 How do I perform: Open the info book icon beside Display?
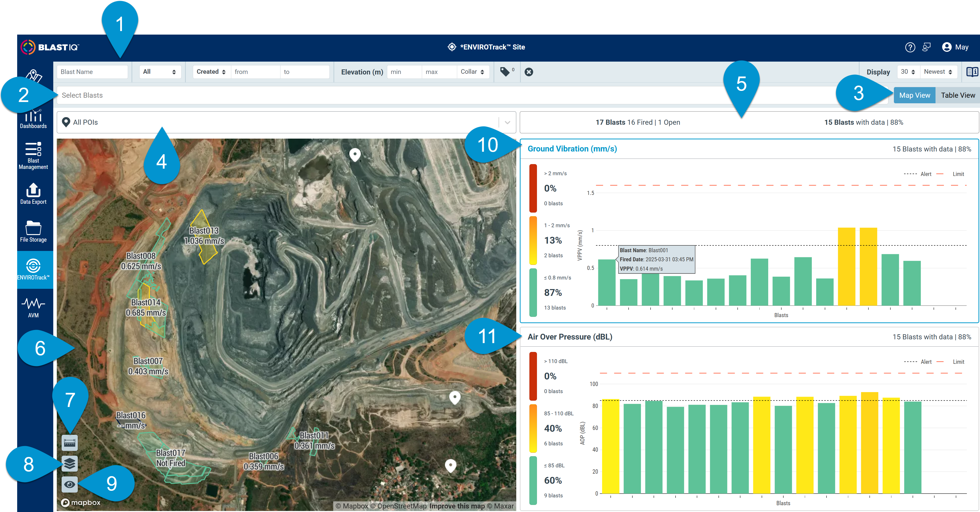click(x=972, y=72)
